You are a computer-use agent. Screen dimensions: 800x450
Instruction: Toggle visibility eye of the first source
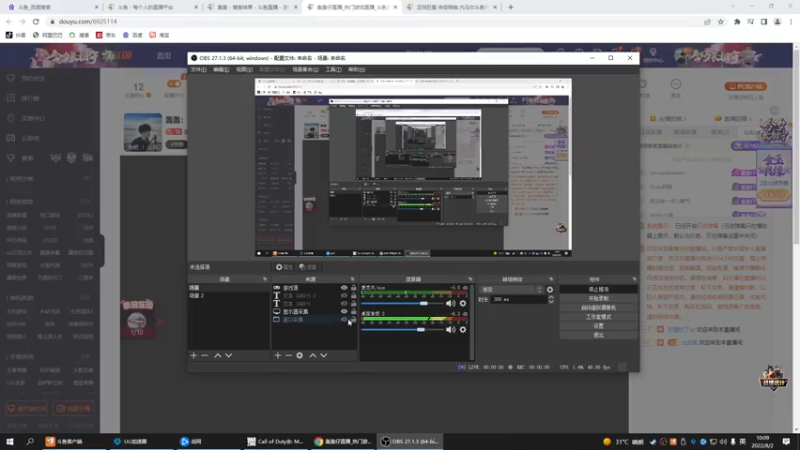344,288
